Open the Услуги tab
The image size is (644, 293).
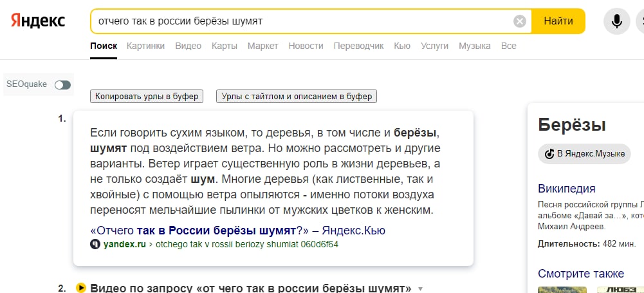(x=434, y=46)
